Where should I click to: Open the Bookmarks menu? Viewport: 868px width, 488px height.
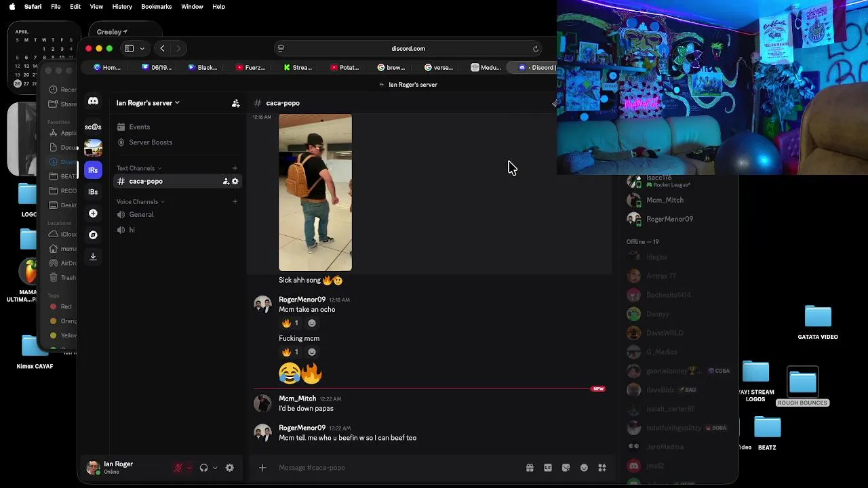pos(156,6)
